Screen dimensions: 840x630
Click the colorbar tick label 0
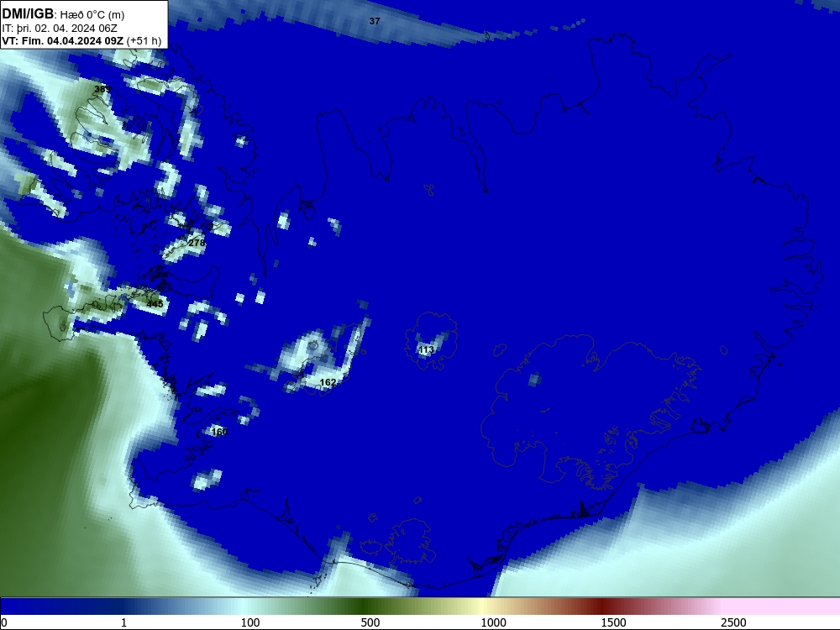(4, 622)
